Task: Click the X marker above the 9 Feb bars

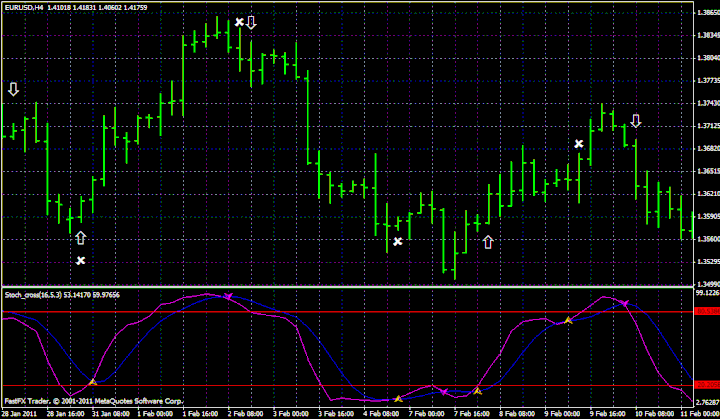Action: [x=579, y=144]
